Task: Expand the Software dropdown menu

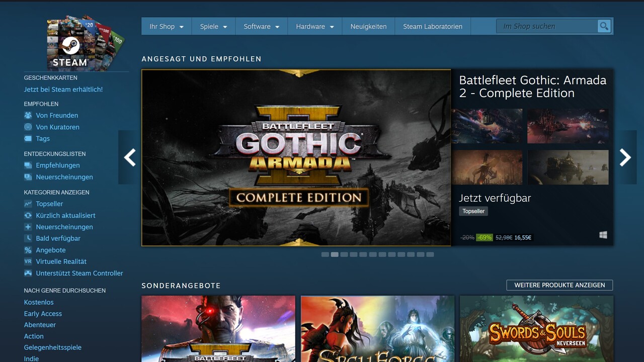Action: coord(262,27)
